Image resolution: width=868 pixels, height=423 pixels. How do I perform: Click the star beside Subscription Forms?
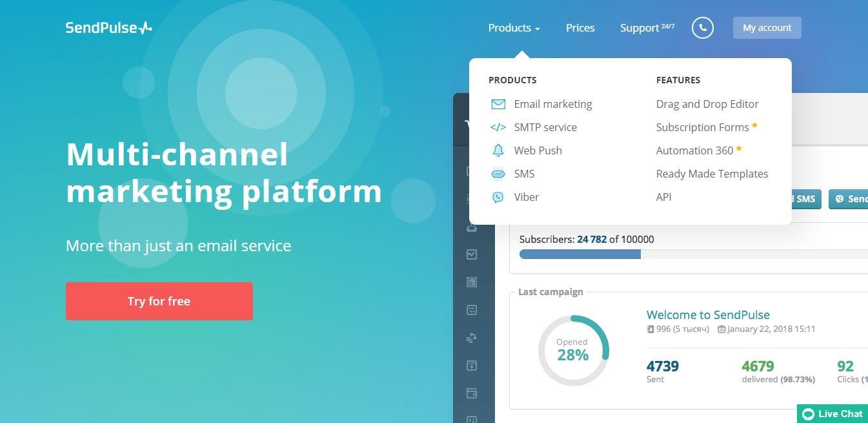pos(754,125)
